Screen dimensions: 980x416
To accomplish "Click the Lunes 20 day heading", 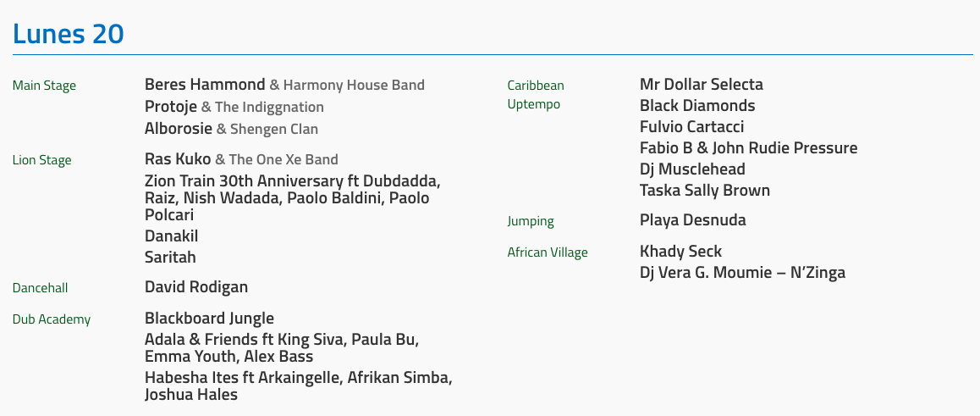I will click(x=68, y=34).
